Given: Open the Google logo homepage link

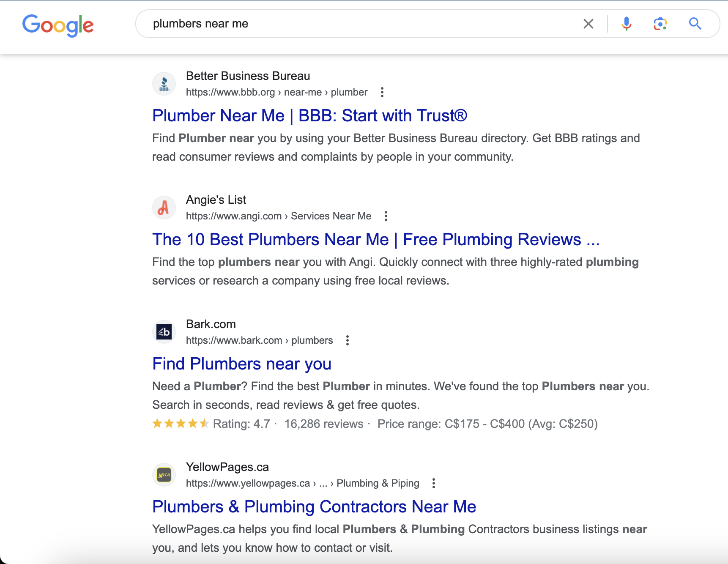Looking at the screenshot, I should click(58, 25).
